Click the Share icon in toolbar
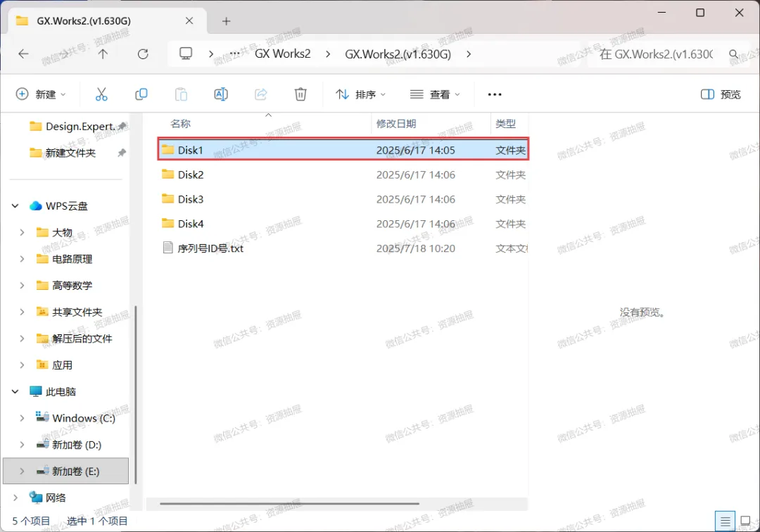This screenshot has width=760, height=532. 261,94
